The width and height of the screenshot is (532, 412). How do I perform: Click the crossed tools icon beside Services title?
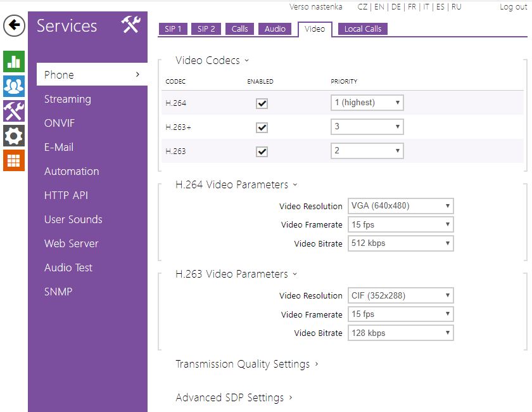(x=130, y=25)
